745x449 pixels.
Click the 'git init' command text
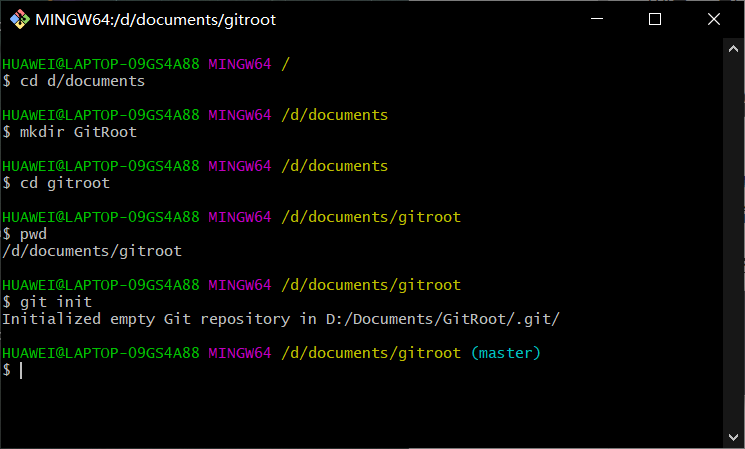click(x=56, y=302)
